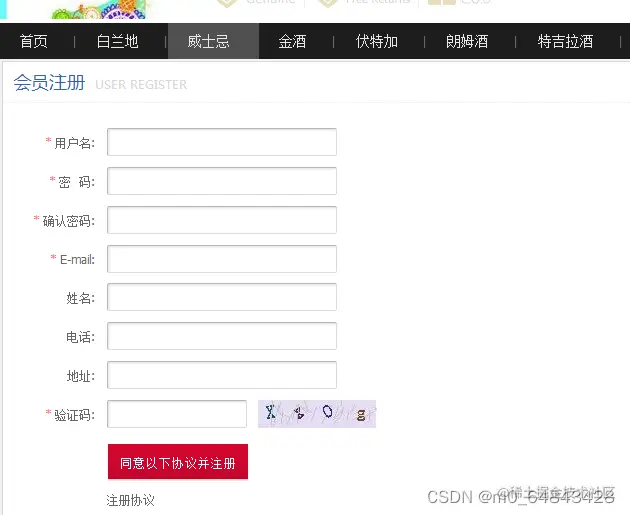
Task: Click the 验证码 label
Action: [x=74, y=415]
